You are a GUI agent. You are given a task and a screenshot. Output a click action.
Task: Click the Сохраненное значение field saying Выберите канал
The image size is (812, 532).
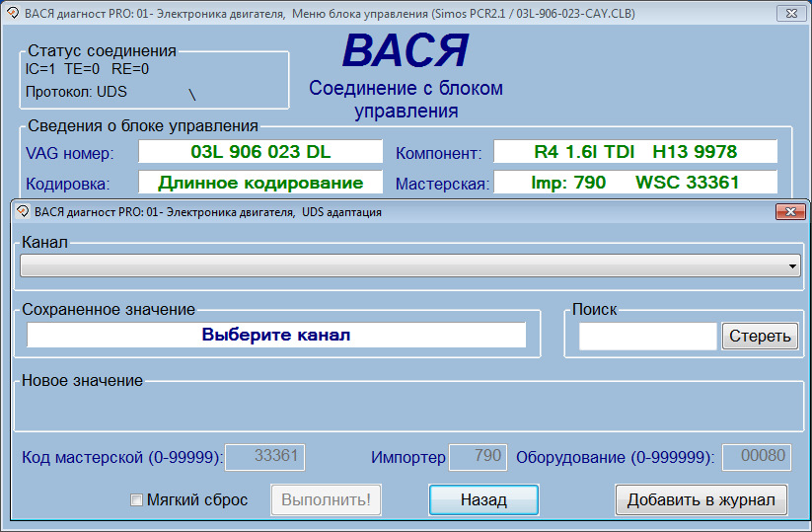(276, 335)
